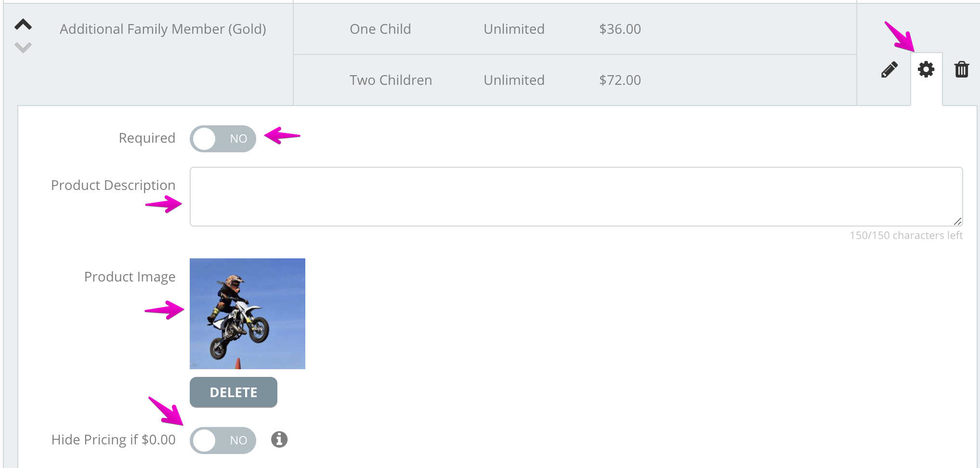Screen dimensions: 980x468
Task: Click the DELETE image button
Action: click(x=234, y=392)
